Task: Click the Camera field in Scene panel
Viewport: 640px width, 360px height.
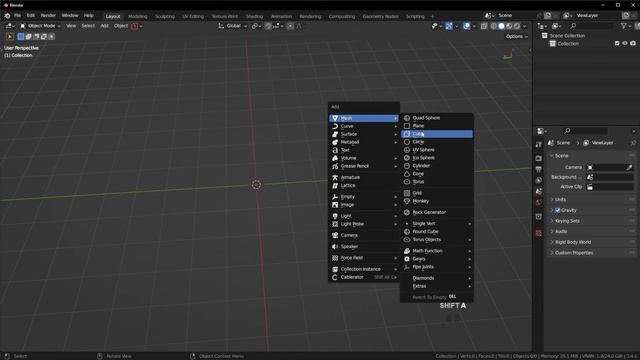Action: pyautogui.click(x=610, y=167)
